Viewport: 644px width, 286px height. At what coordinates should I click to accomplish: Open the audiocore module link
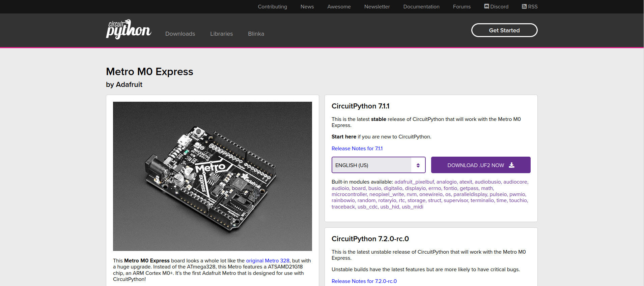(515, 182)
